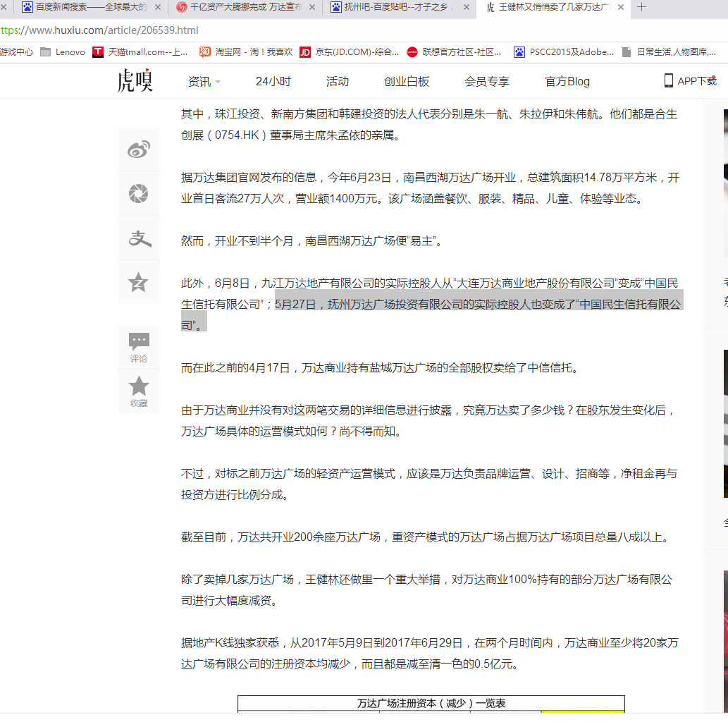Click the Lenovo bookmark folder icon

coord(46,52)
